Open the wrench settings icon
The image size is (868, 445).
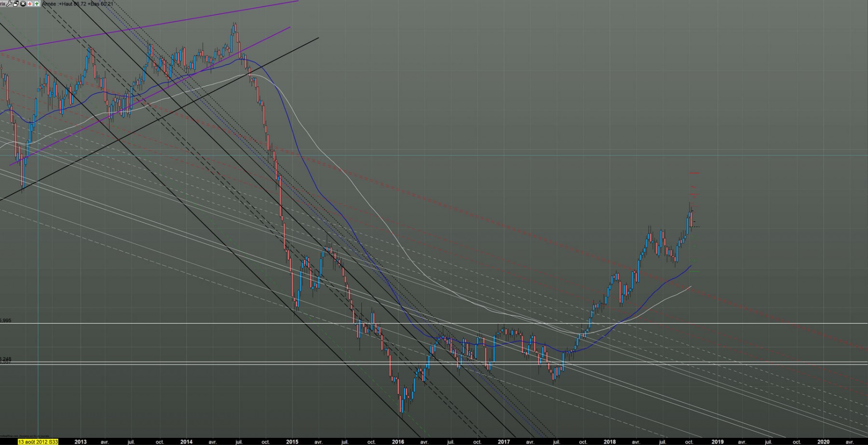tap(9, 3)
